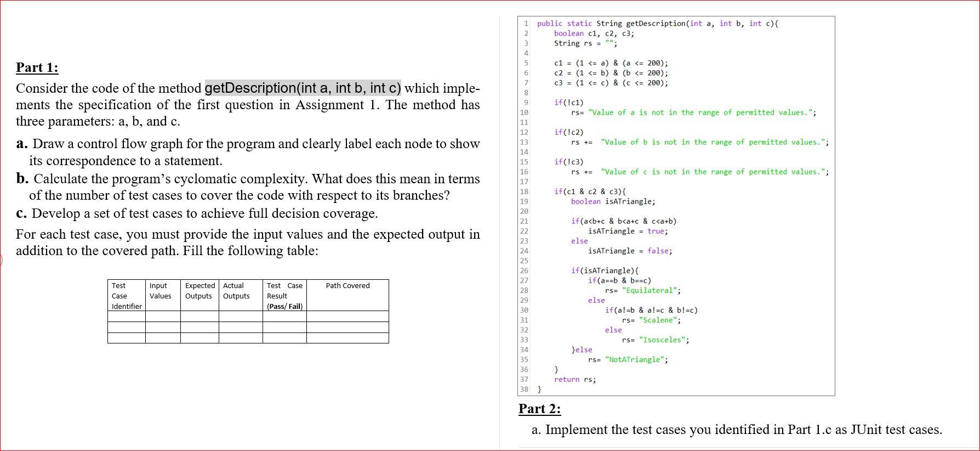This screenshot has width=980, height=451.
Task: Select the highlighted getDescription(int a, int b, int c) text
Action: tap(303, 88)
